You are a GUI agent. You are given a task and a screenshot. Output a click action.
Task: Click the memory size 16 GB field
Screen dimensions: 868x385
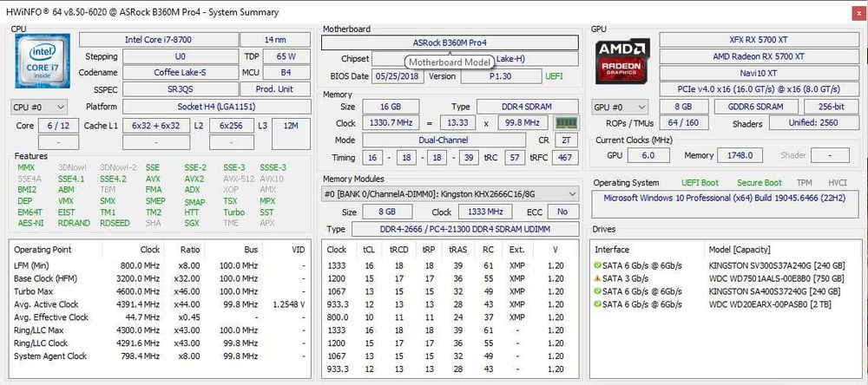click(x=391, y=107)
